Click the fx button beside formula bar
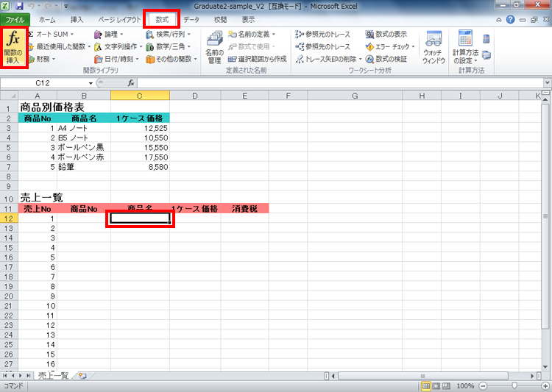Image resolution: width=552 pixels, height=392 pixels. click(x=131, y=83)
